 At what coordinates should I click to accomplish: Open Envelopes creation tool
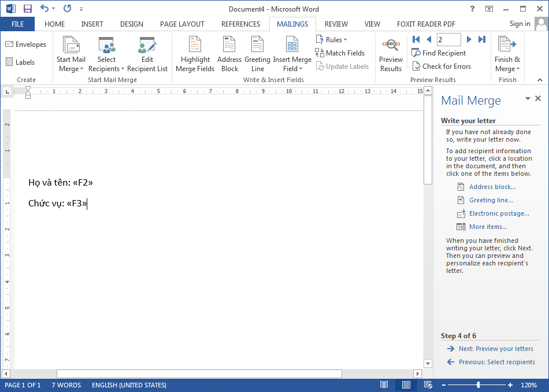coord(26,45)
